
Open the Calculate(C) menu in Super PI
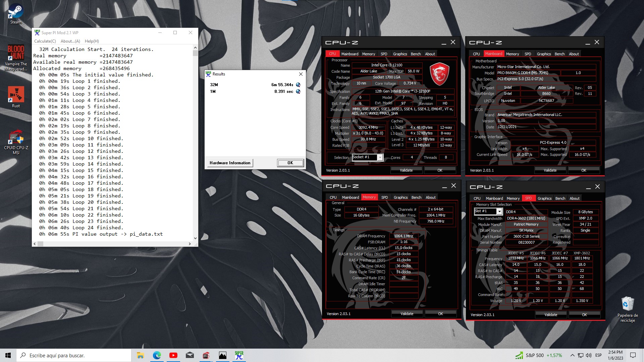coord(45,41)
